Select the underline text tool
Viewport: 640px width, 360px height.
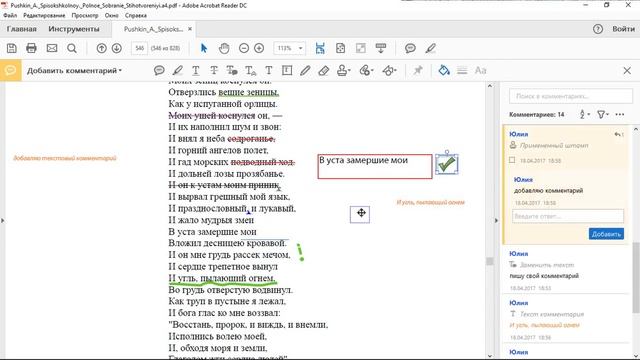196,71
